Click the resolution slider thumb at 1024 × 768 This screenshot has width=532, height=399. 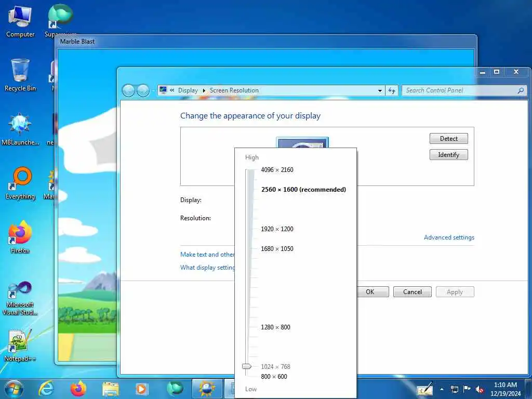pyautogui.click(x=247, y=366)
